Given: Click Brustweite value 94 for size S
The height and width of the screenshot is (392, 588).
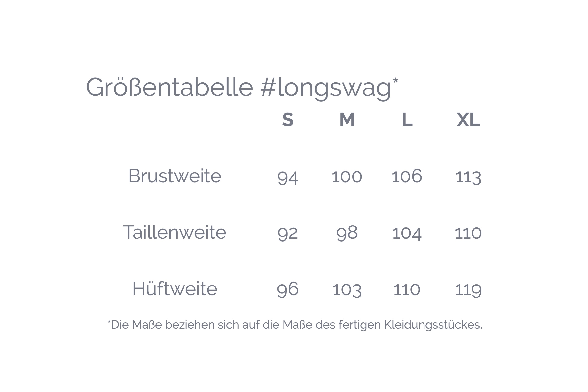Looking at the screenshot, I should (288, 177).
